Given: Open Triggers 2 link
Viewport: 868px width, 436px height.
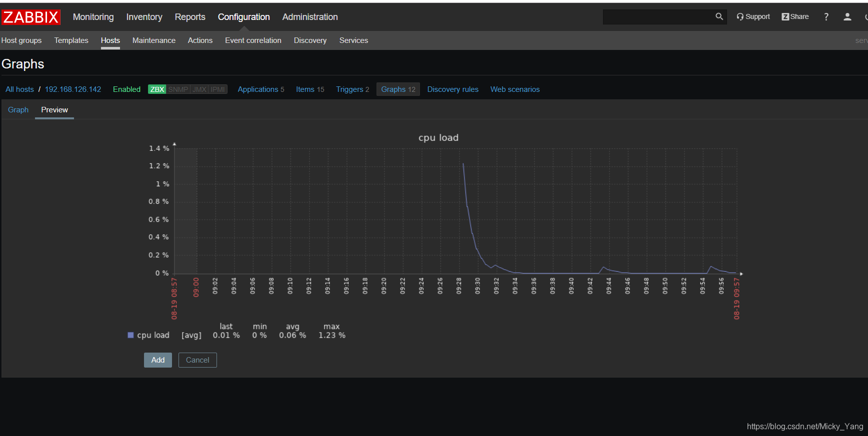Looking at the screenshot, I should [352, 89].
